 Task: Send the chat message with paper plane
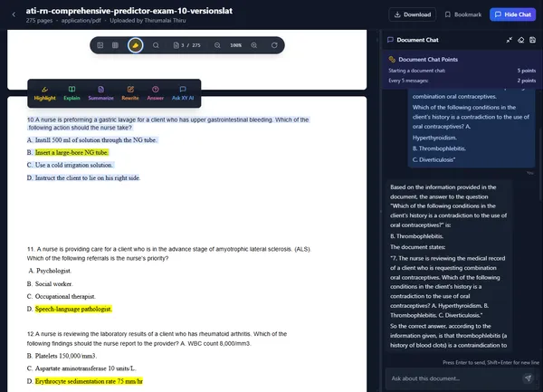(528, 377)
